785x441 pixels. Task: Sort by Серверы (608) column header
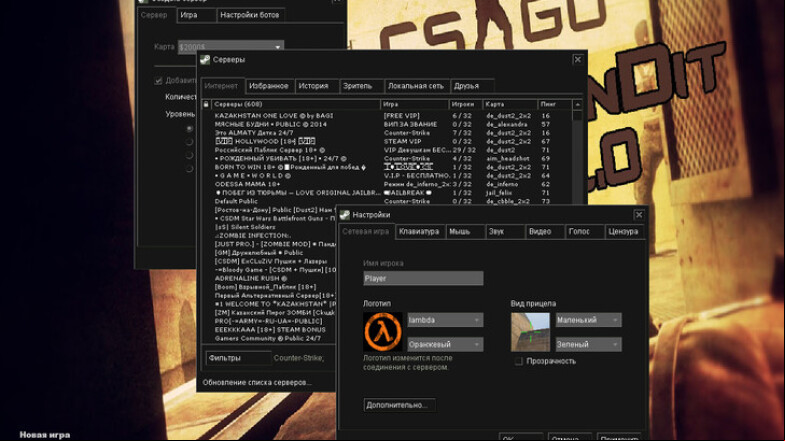point(295,104)
